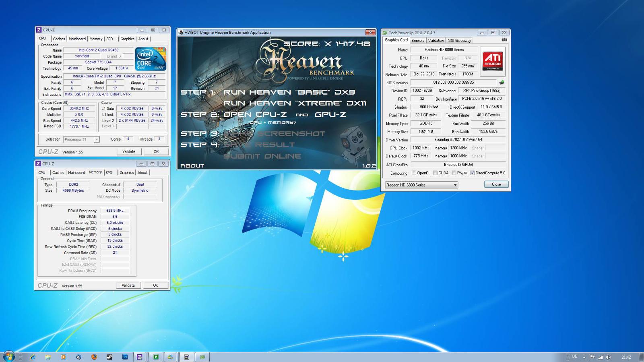Open Steam from the taskbar

pos(109,357)
